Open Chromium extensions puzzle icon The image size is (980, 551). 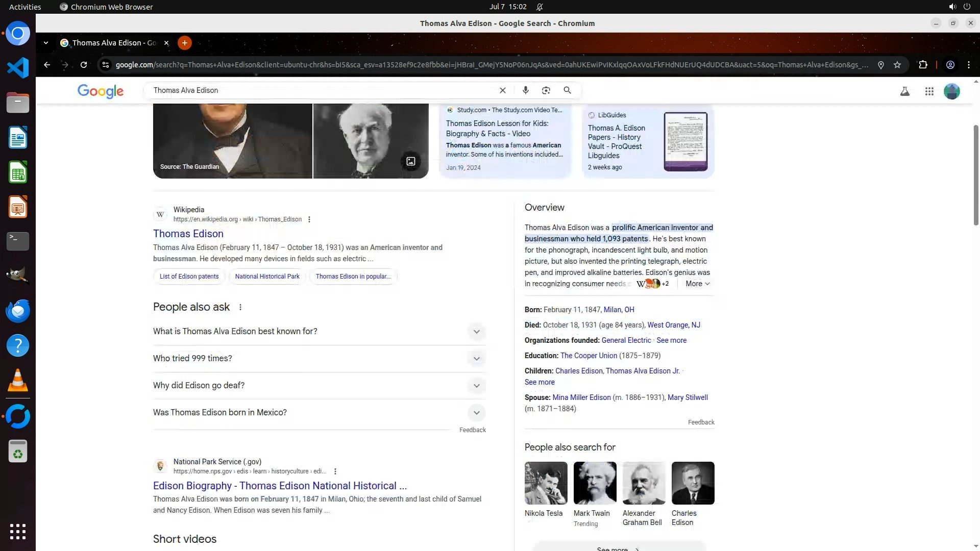[x=923, y=65]
